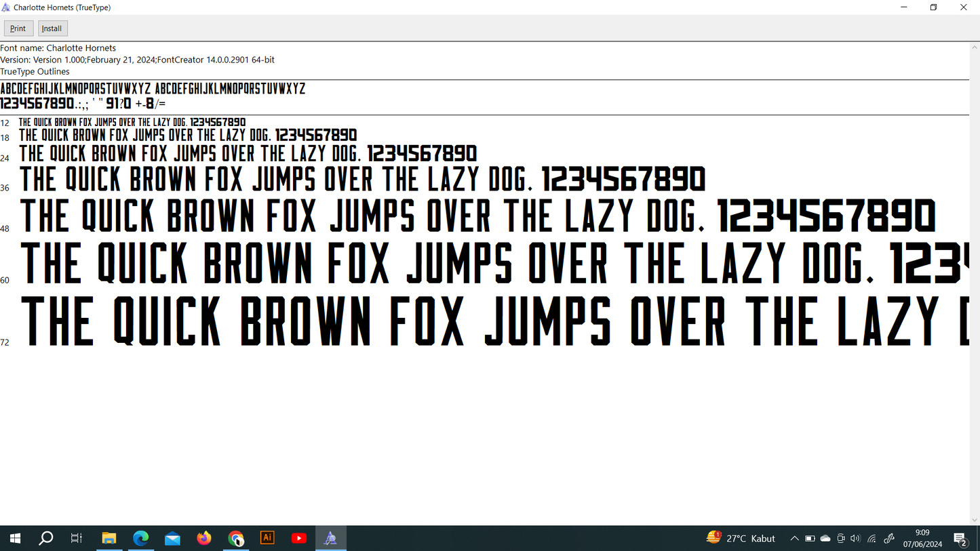
Task: Open Google Chrome from the taskbar
Action: (x=235, y=538)
